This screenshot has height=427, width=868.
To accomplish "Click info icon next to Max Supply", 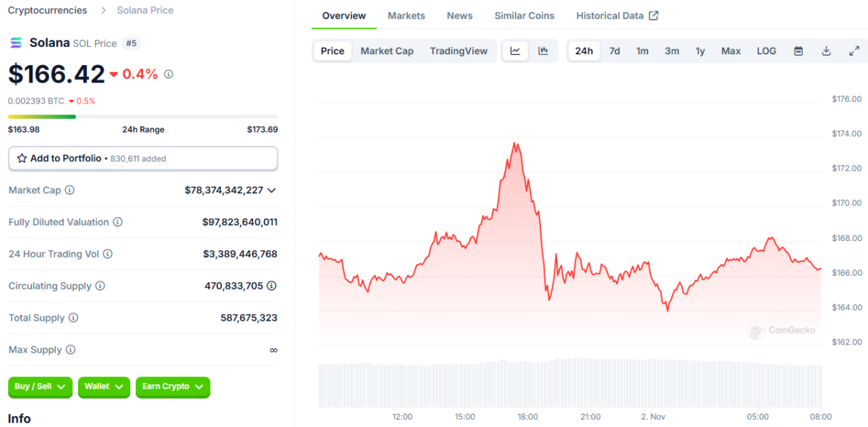I will tap(70, 350).
